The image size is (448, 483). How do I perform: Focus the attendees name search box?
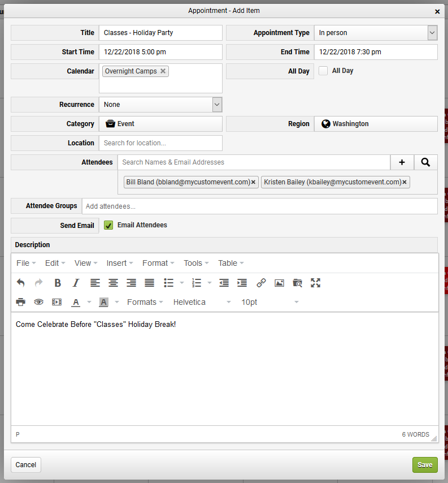click(x=254, y=162)
